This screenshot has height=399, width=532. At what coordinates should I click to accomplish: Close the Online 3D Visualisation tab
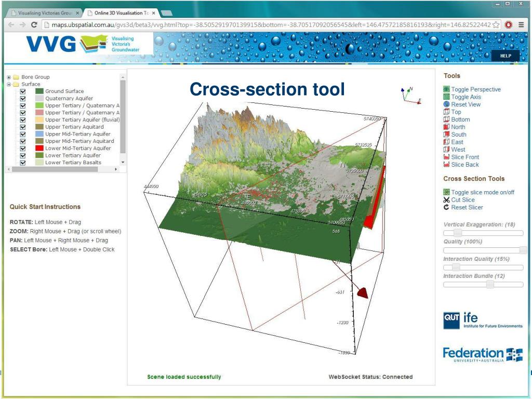tap(154, 13)
